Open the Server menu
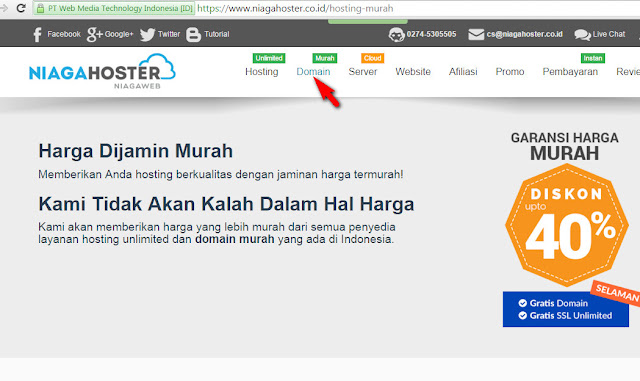640x381 pixels. (x=362, y=72)
